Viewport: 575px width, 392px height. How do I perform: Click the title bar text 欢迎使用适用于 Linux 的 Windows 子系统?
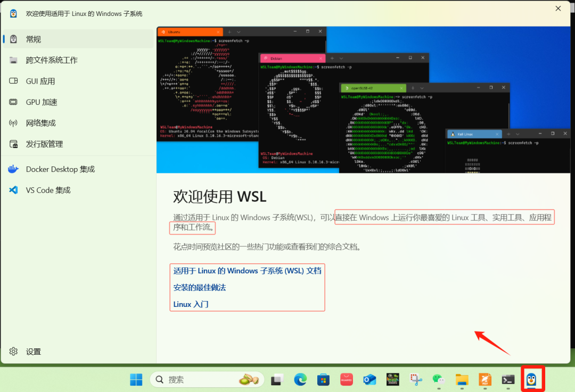click(84, 13)
